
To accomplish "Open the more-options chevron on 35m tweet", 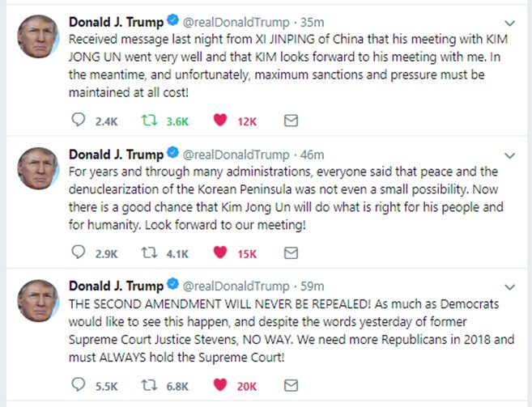I will coord(509,22).
